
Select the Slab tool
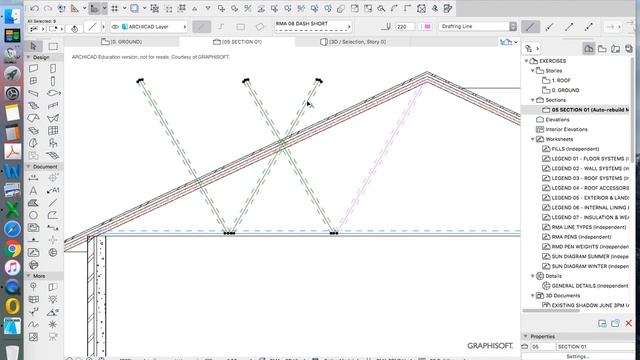pyautogui.click(x=53, y=93)
